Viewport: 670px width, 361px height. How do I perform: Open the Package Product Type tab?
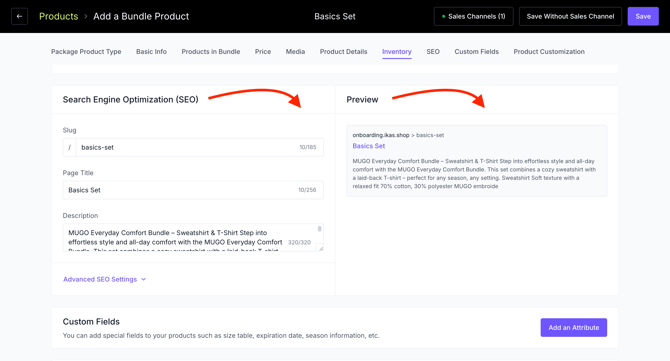pyautogui.click(x=86, y=52)
